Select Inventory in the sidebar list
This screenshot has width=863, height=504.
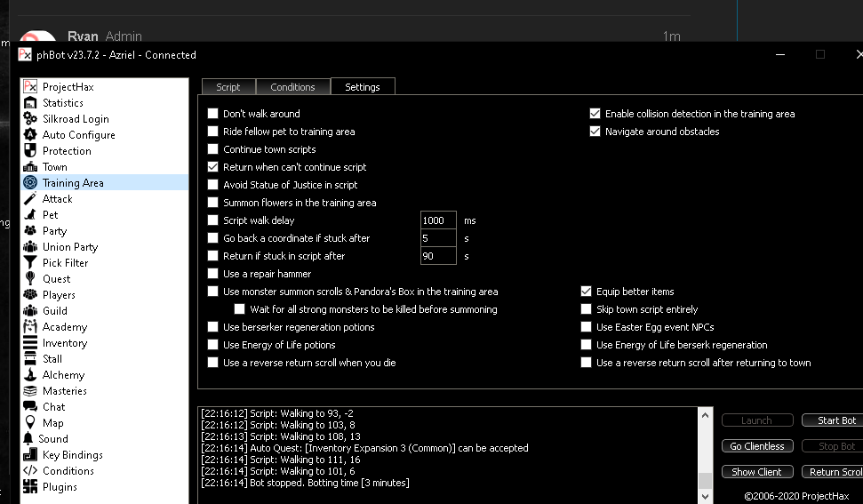tap(65, 343)
